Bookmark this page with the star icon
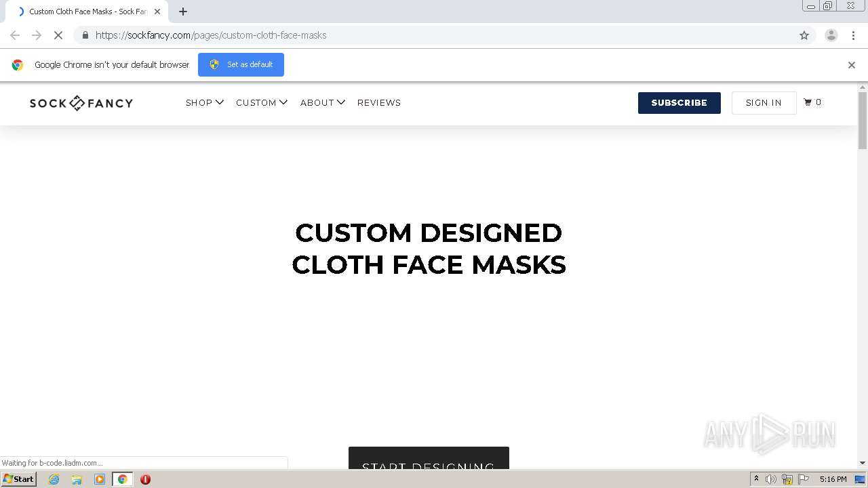 click(x=804, y=35)
